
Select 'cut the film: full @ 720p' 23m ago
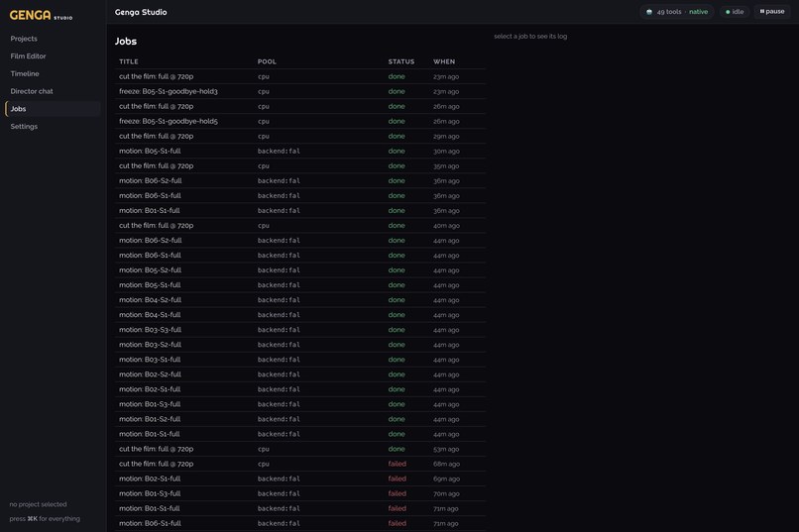[300, 76]
